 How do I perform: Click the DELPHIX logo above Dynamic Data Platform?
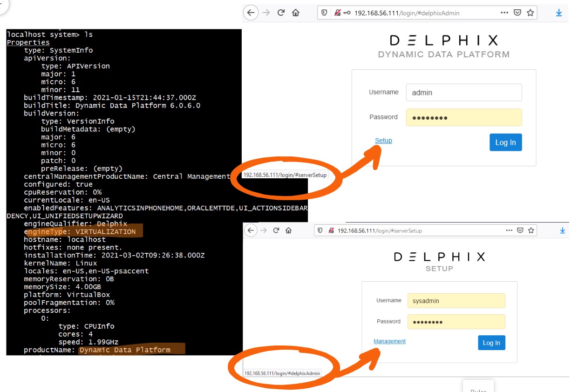pyautogui.click(x=443, y=40)
